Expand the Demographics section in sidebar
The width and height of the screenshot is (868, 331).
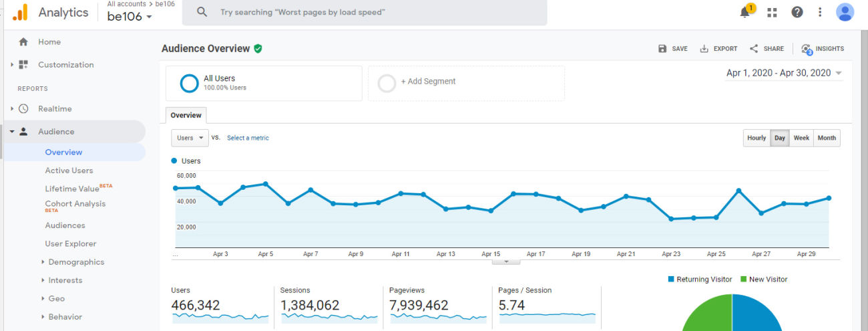[76, 262]
